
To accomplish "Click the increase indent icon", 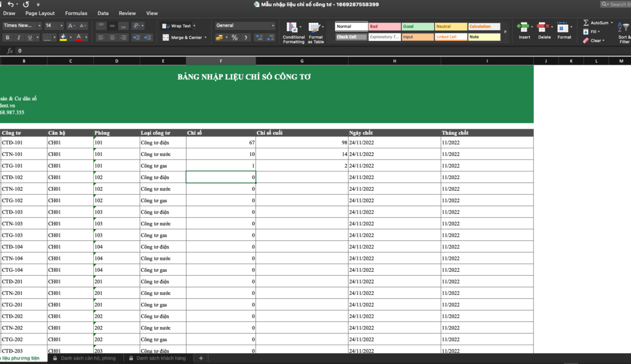I will click(x=147, y=38).
